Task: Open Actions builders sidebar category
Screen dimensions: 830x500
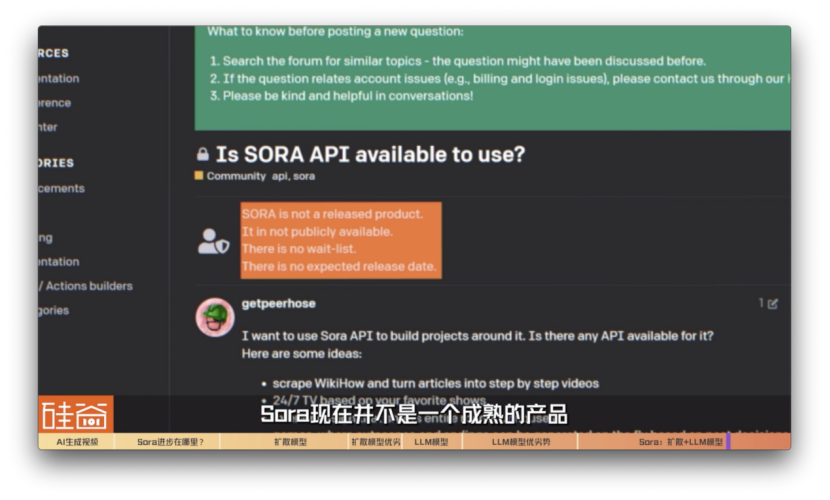Action: tap(89, 286)
